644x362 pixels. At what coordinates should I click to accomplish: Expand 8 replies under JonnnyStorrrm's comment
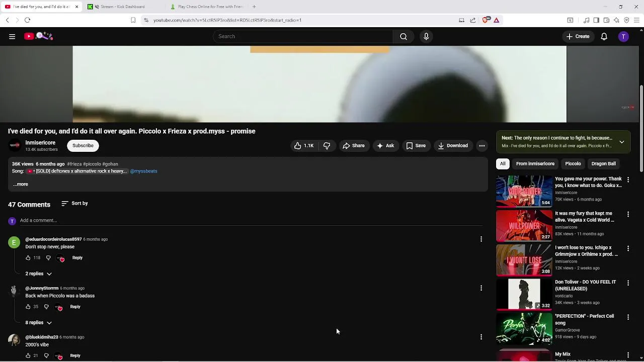coord(39,323)
